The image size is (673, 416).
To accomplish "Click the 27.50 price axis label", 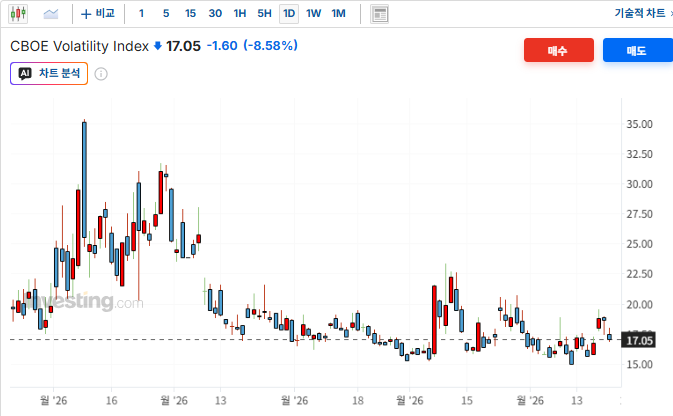I will click(639, 214).
